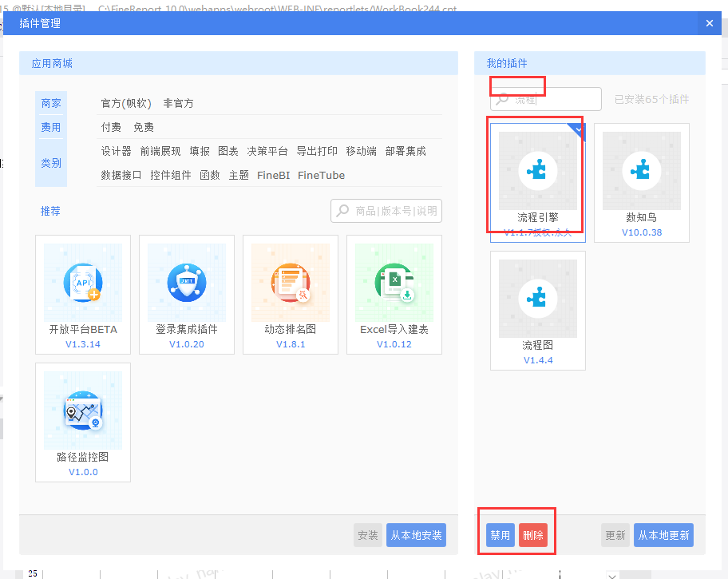
Task: Click version V1.0.12 under Excel导入建表
Action: [x=394, y=344]
